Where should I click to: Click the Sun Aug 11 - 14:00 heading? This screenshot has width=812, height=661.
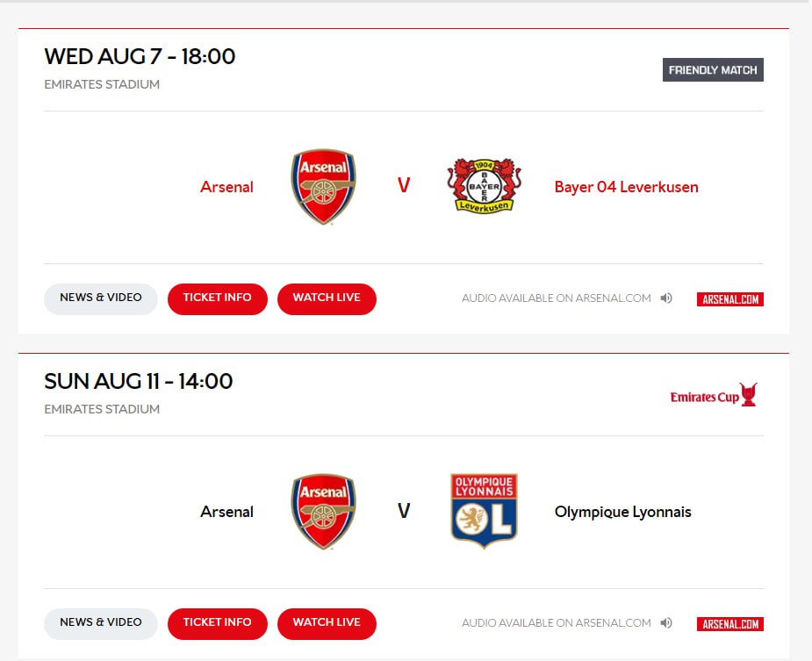click(139, 381)
